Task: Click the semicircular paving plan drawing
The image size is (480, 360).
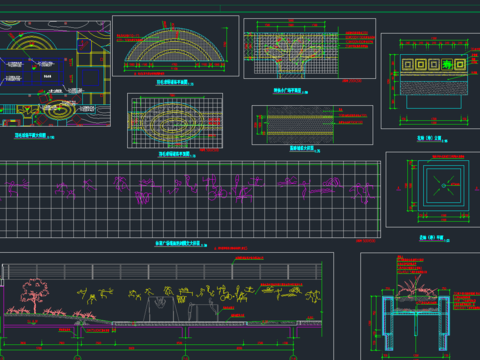Action: 175,46
